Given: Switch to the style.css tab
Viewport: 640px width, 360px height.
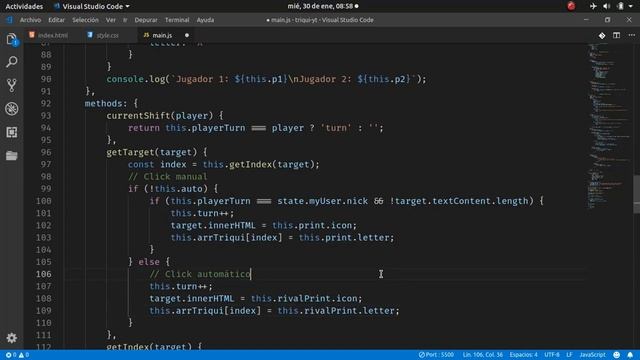Looking at the screenshot, I should coord(107,36).
